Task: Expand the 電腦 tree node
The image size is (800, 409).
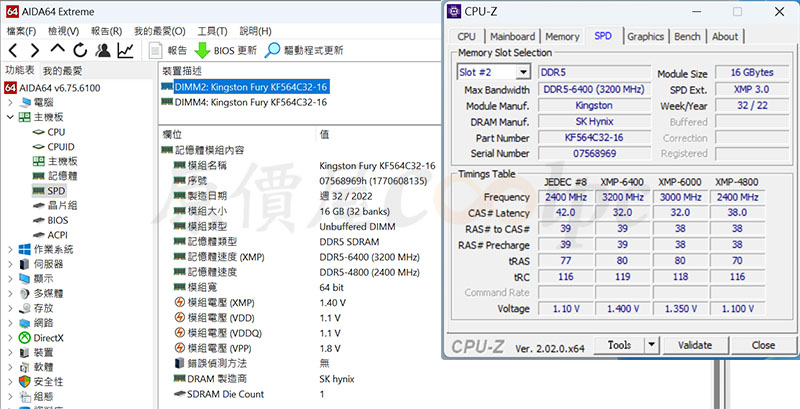Action: pos(10,103)
